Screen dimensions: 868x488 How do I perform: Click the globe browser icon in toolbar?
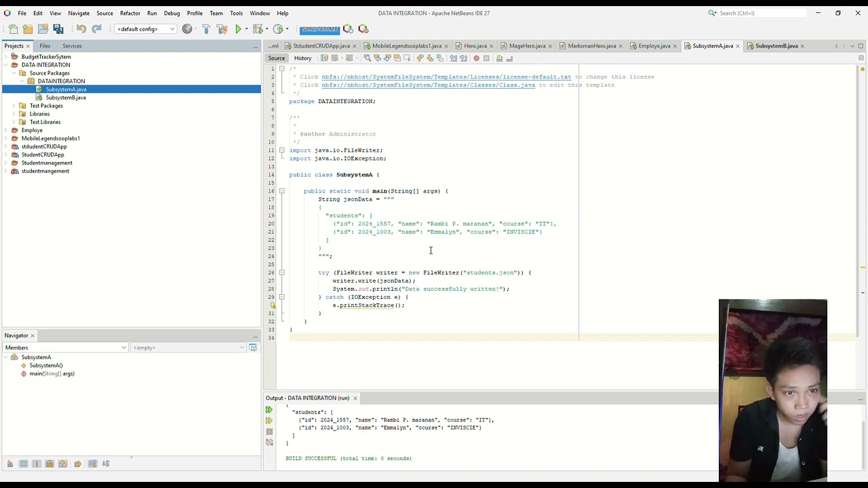pos(187,29)
